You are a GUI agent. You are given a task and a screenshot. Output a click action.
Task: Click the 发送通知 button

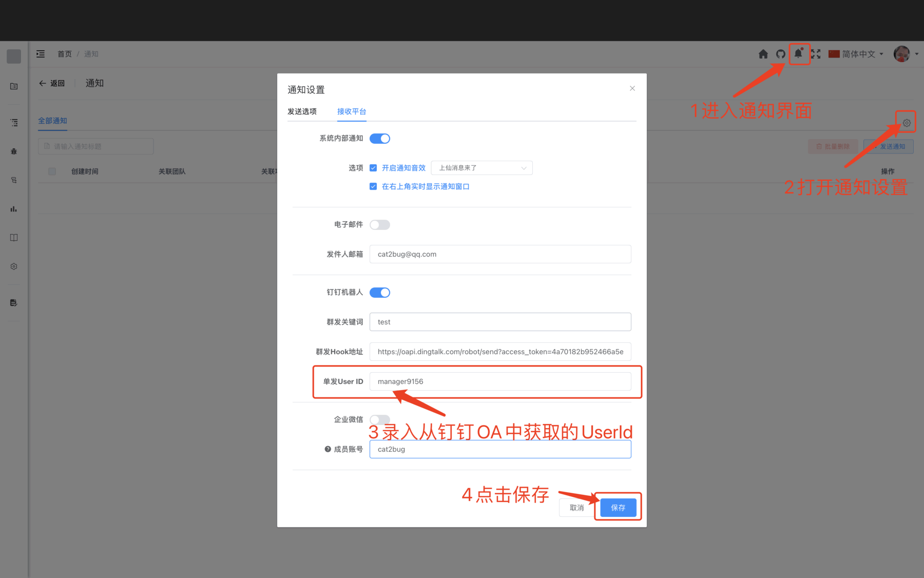(889, 146)
